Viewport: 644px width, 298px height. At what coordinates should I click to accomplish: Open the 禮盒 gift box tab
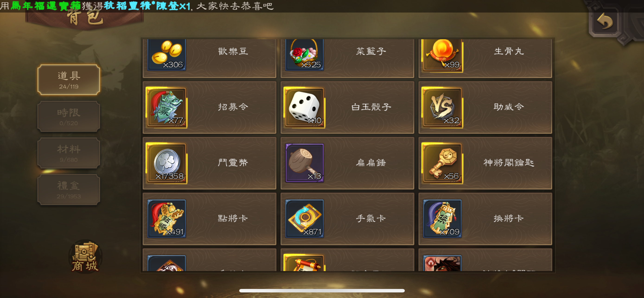click(69, 190)
